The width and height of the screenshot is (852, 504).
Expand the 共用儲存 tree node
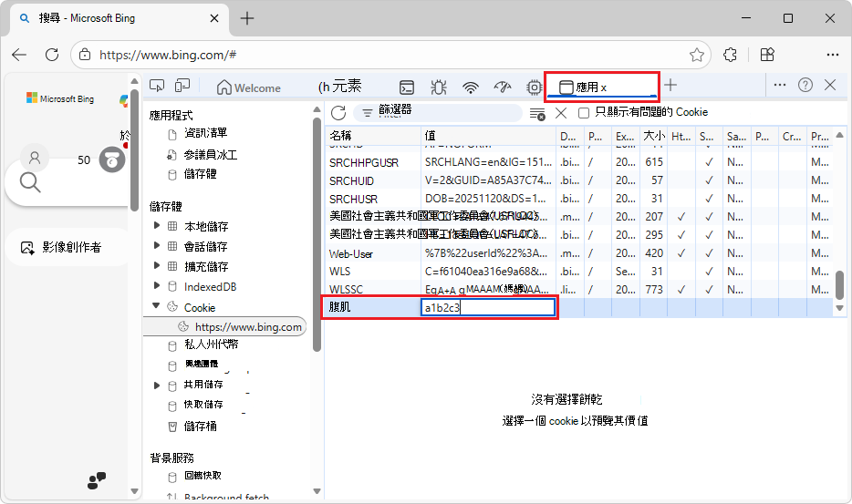coord(157,386)
